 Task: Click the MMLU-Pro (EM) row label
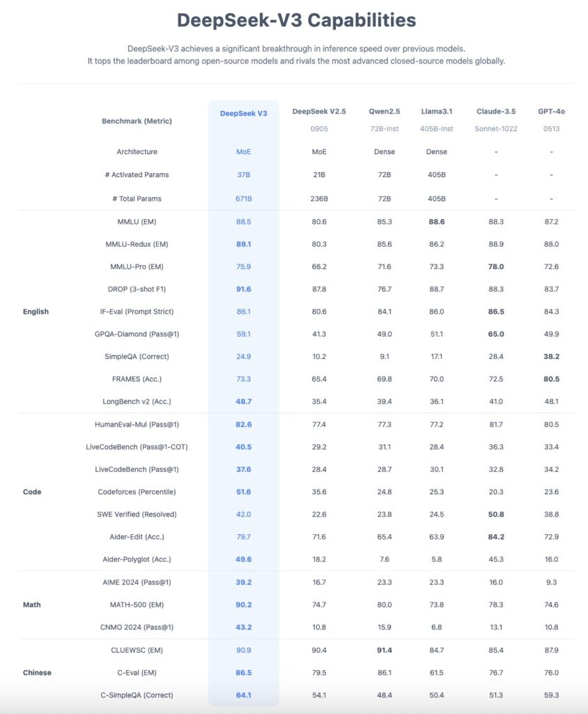[137, 266]
